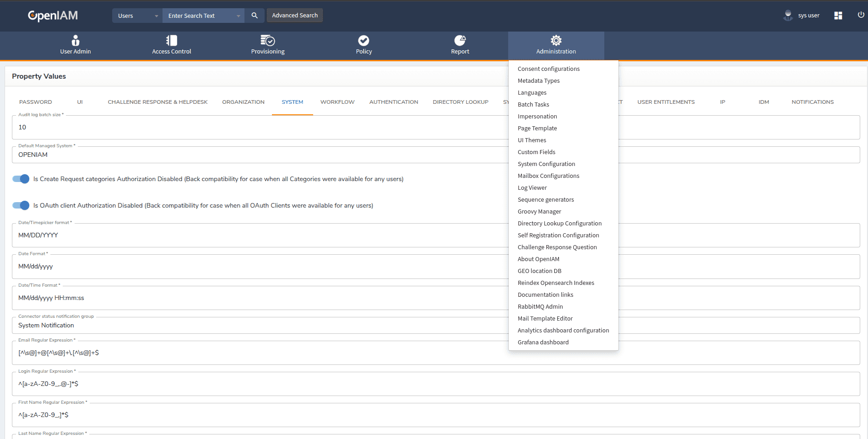Switch to DIRECTORY LOOKUP tab
Screen dimensions: 868x439
point(461,102)
